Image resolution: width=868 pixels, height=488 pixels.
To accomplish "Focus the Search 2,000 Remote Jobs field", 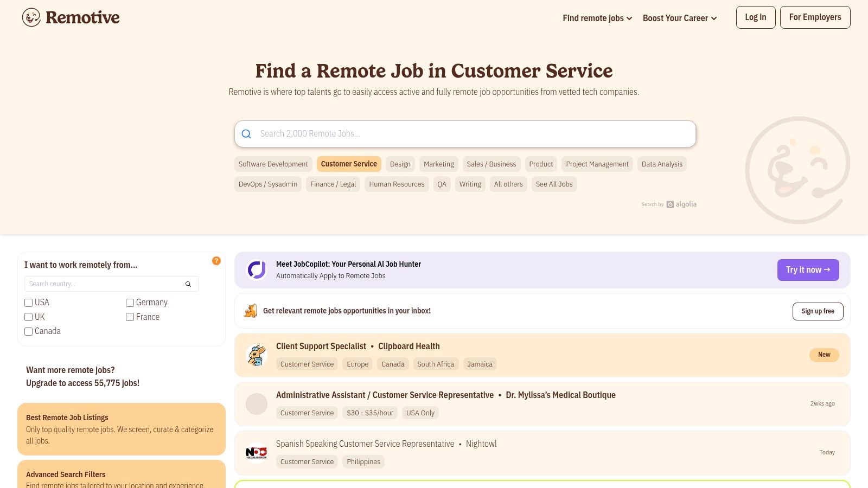I will [x=472, y=134].
